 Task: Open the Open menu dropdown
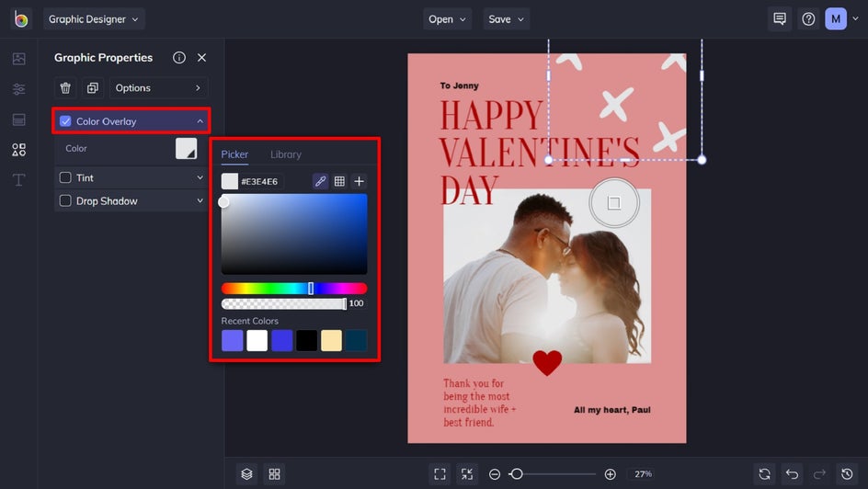[447, 19]
